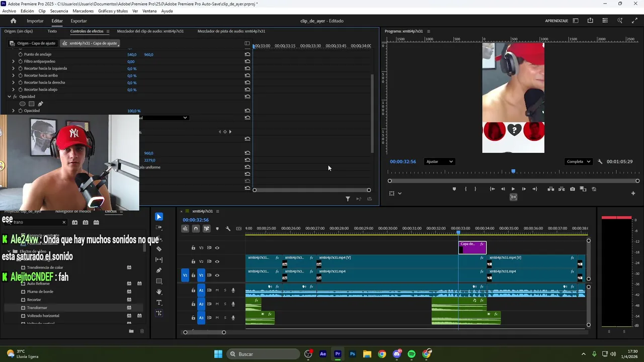Expand Recortar hacia arriba property
This screenshot has width=644, height=362.
coord(14,75)
